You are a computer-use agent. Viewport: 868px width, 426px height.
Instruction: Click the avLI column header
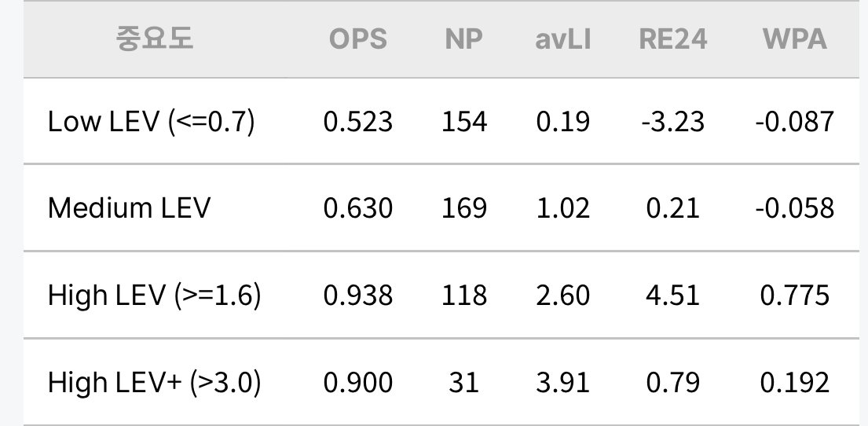click(563, 39)
